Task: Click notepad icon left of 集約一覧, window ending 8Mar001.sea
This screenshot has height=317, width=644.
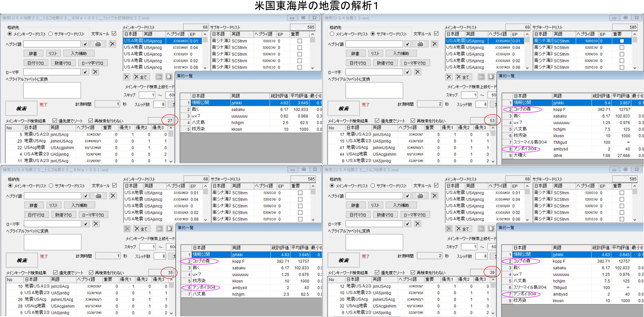Action: [170, 229]
